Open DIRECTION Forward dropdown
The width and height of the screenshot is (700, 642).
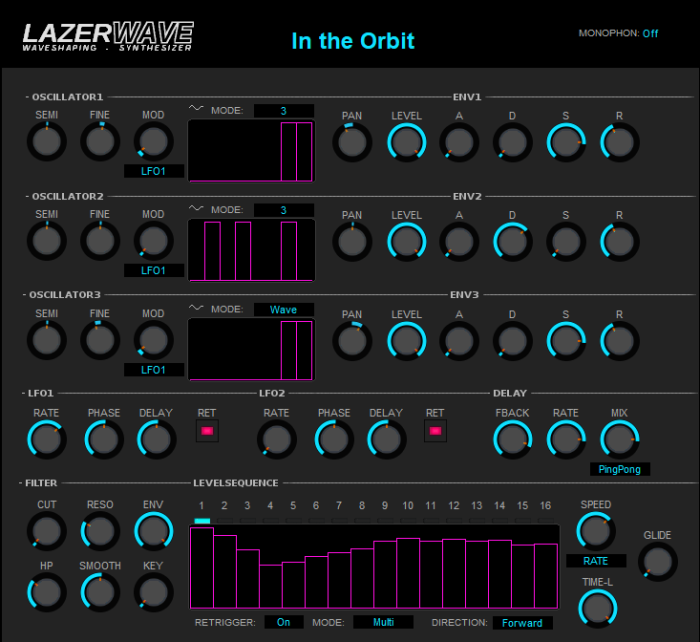point(522,623)
